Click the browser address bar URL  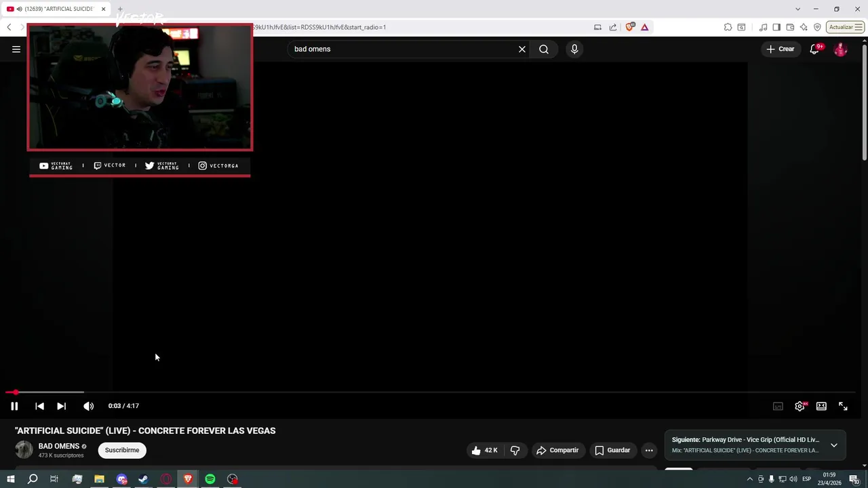click(319, 27)
